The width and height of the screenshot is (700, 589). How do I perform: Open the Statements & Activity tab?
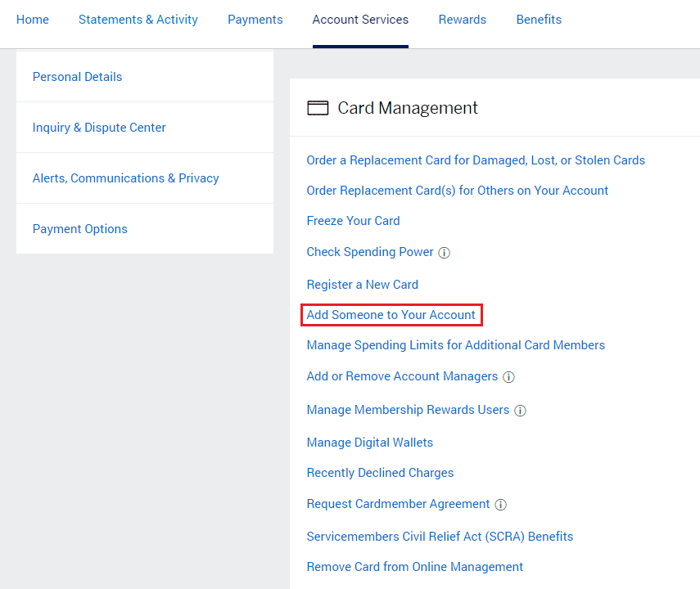pyautogui.click(x=138, y=19)
